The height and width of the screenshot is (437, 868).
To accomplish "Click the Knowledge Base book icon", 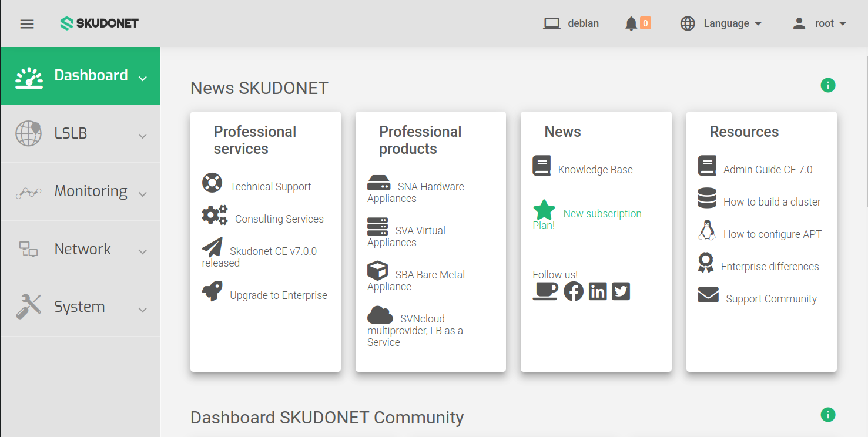I will click(542, 166).
